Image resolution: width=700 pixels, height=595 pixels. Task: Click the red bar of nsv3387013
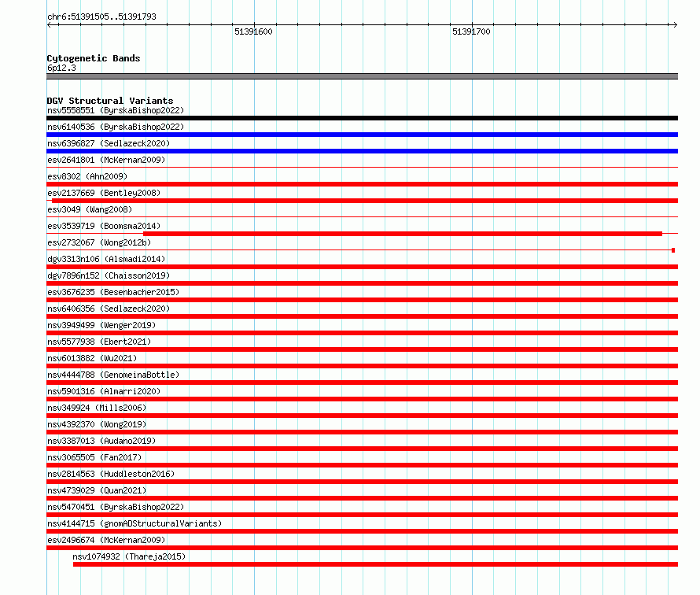pos(362,449)
